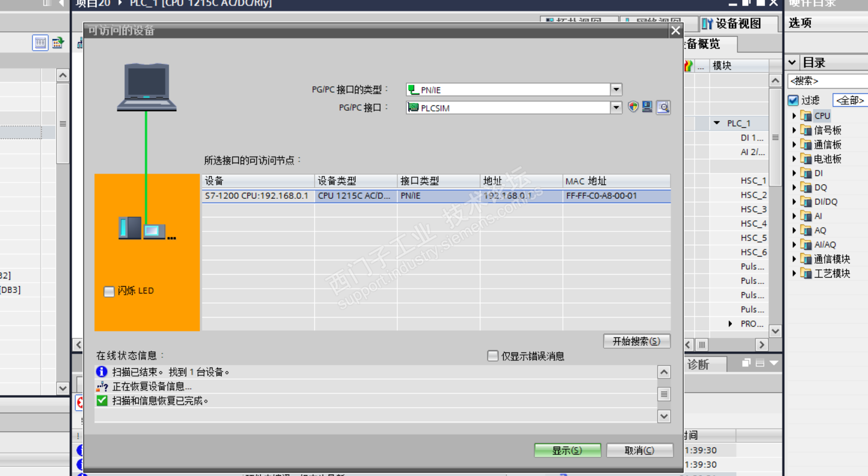This screenshot has width=868, height=476.
Task: Click the 模块 column header in device overview
Action: 738,66
